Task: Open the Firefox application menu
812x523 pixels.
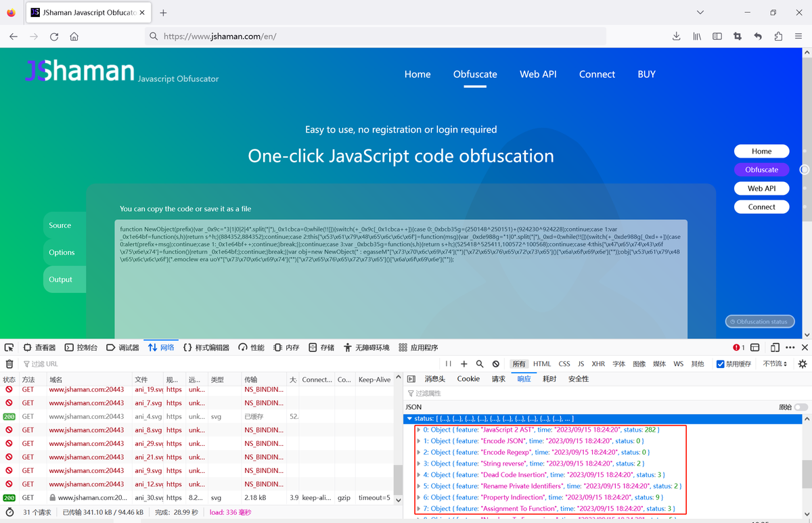Action: point(799,37)
